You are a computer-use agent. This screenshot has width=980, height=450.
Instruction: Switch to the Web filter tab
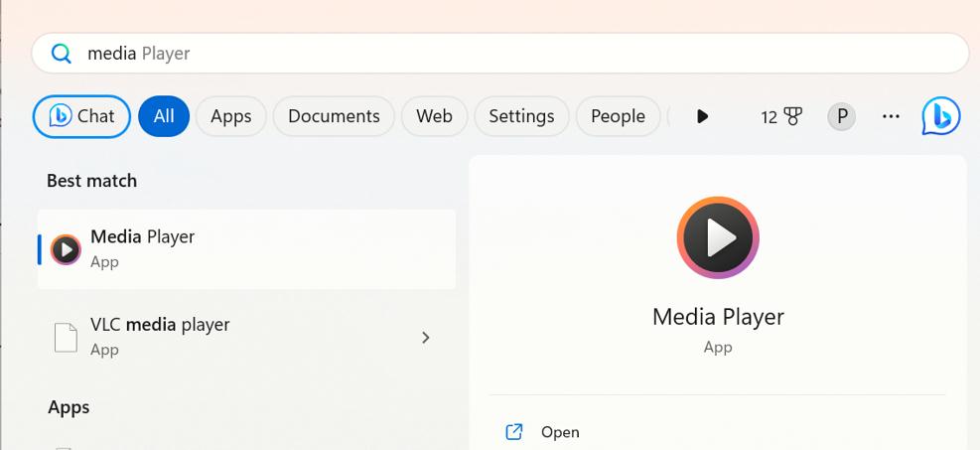click(x=434, y=116)
